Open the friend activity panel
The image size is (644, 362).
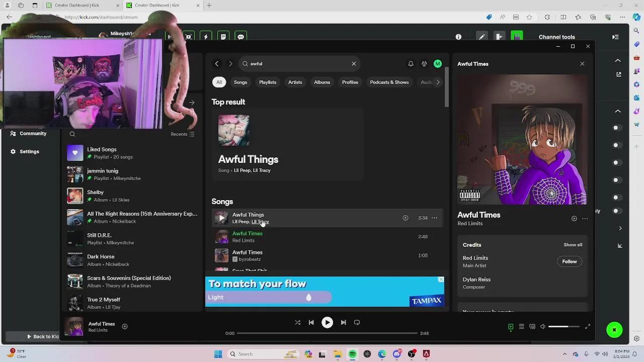[x=424, y=64]
